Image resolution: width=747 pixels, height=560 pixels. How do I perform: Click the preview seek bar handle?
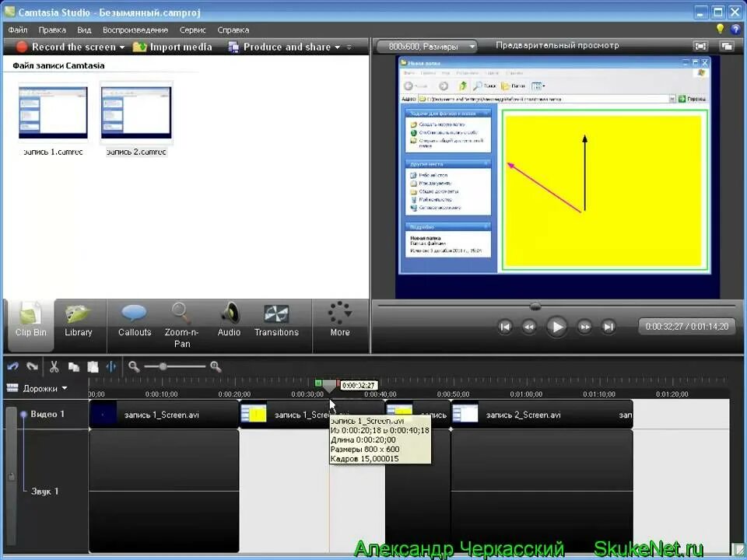(535, 306)
